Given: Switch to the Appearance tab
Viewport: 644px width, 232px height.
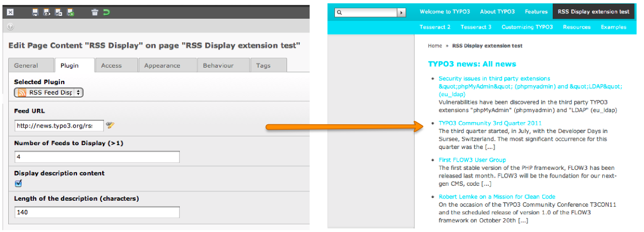Looking at the screenshot, I should pyautogui.click(x=162, y=65).
